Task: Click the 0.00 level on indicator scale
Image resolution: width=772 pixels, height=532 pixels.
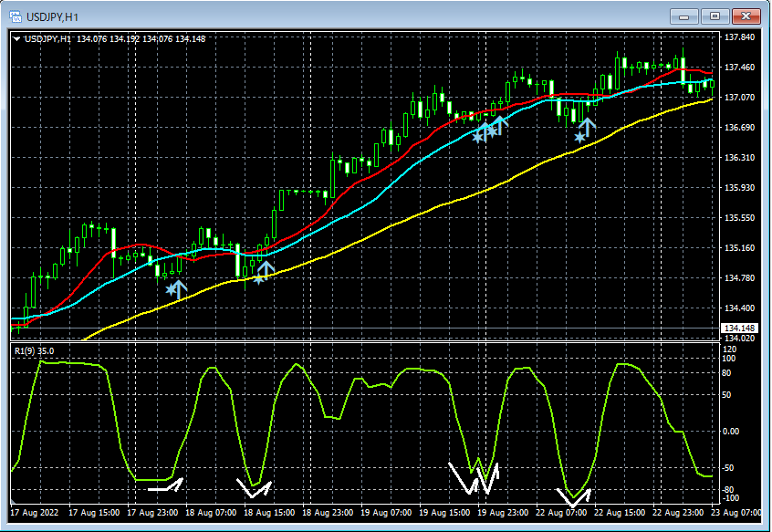Action: [x=732, y=431]
